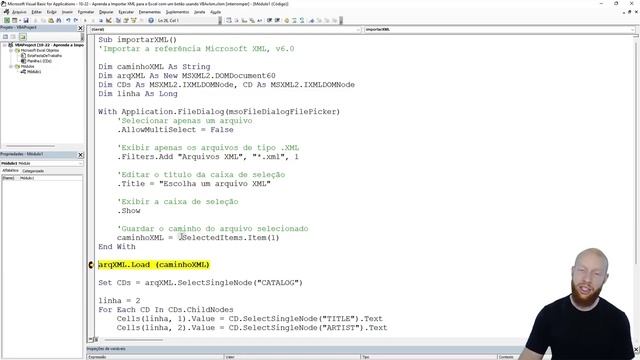This screenshot has height=360, width=640.
Task: Open the Inserir menu
Action: [x=67, y=12]
